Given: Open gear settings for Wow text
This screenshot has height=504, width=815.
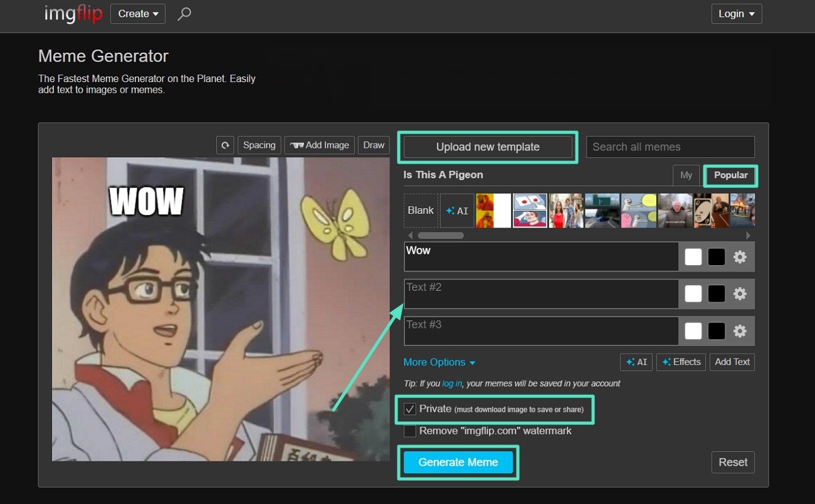Looking at the screenshot, I should pos(740,257).
